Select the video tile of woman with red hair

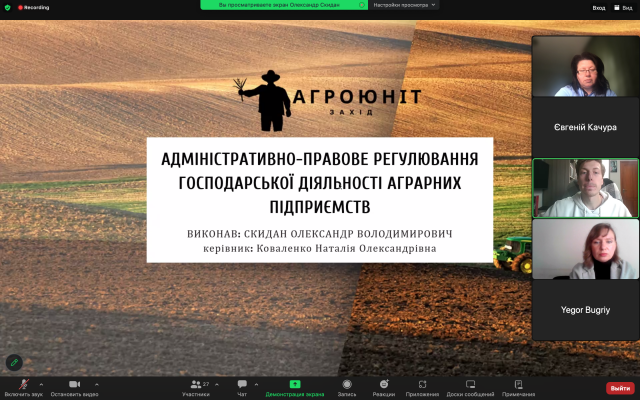(x=585, y=249)
